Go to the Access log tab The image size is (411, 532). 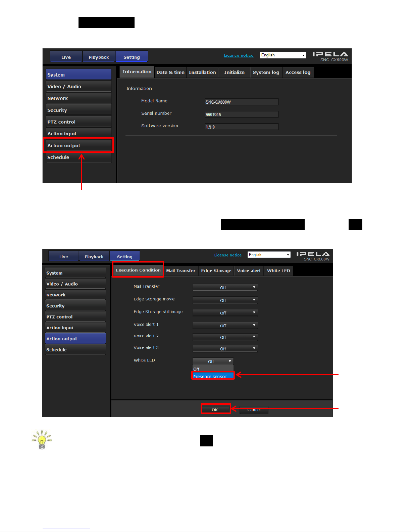pyautogui.click(x=298, y=72)
